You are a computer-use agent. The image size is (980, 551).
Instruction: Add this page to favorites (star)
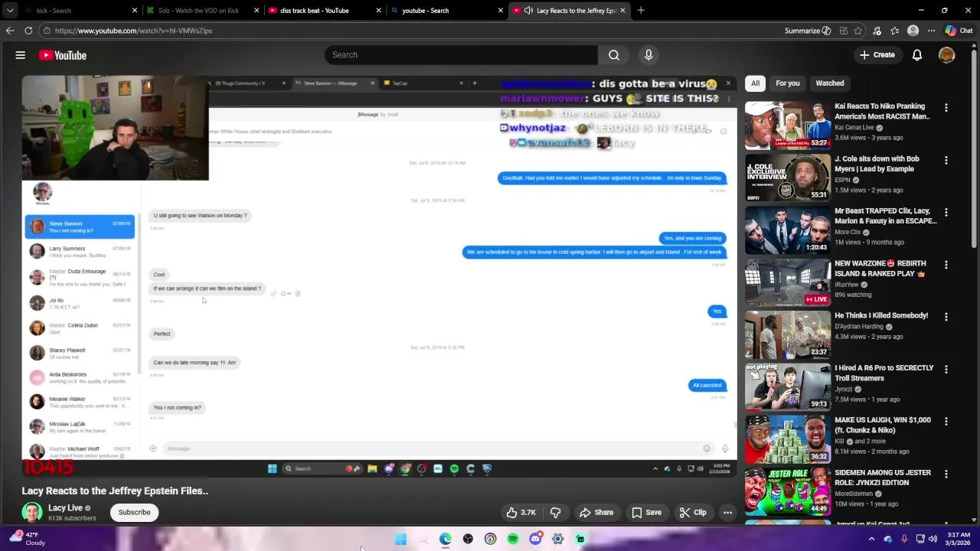pos(858,31)
